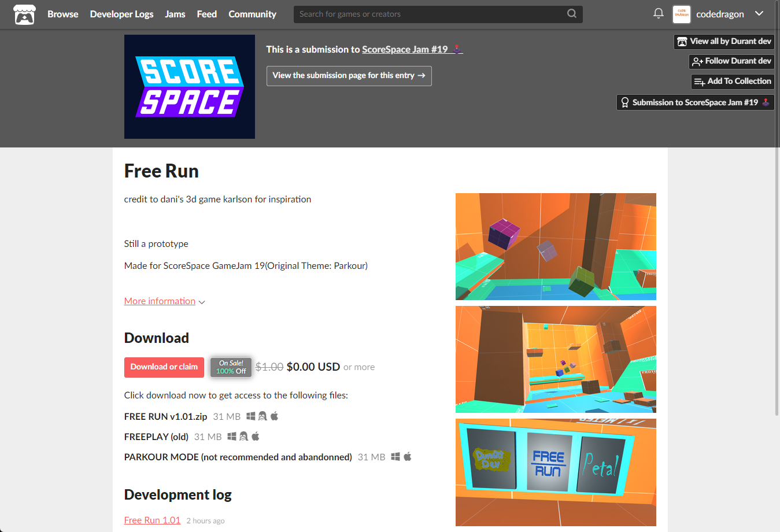Click Apple icon for FREEPLAY (old)
Viewport: 780px width, 532px height.
pyautogui.click(x=256, y=436)
